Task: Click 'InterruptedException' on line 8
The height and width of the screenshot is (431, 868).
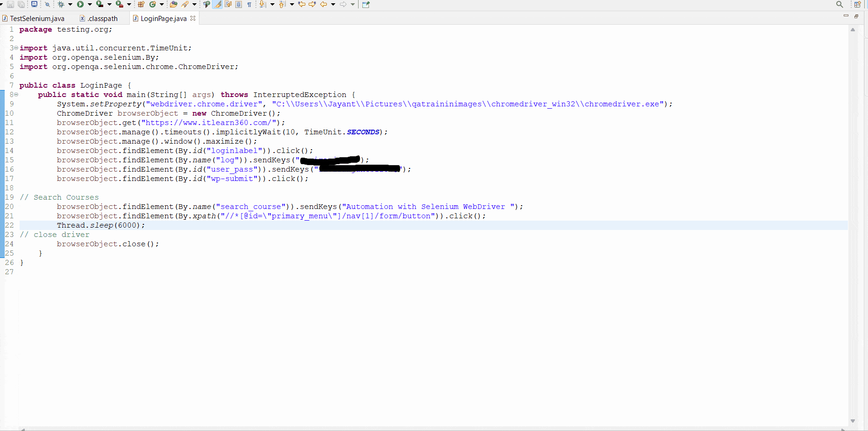Action: (x=300, y=95)
